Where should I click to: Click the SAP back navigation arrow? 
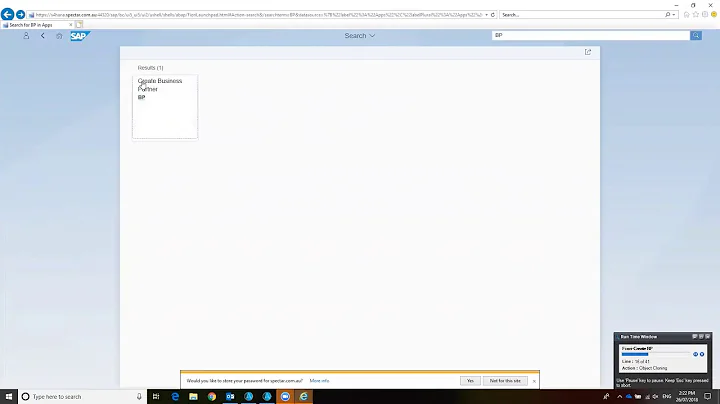43,35
